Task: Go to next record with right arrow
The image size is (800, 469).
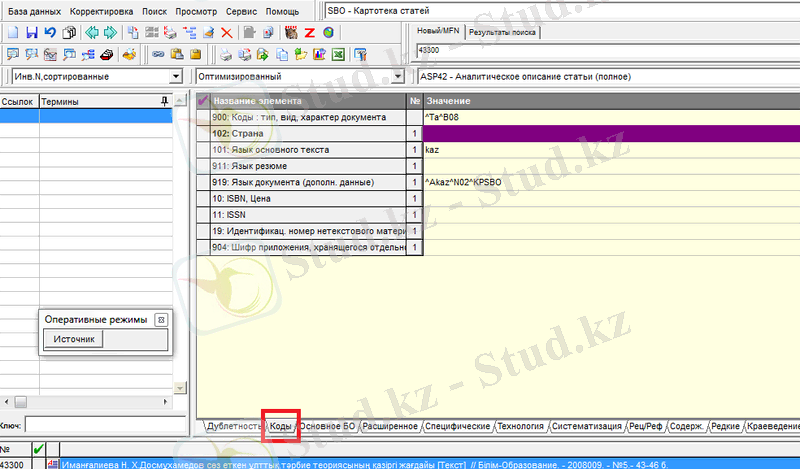Action: (x=110, y=33)
